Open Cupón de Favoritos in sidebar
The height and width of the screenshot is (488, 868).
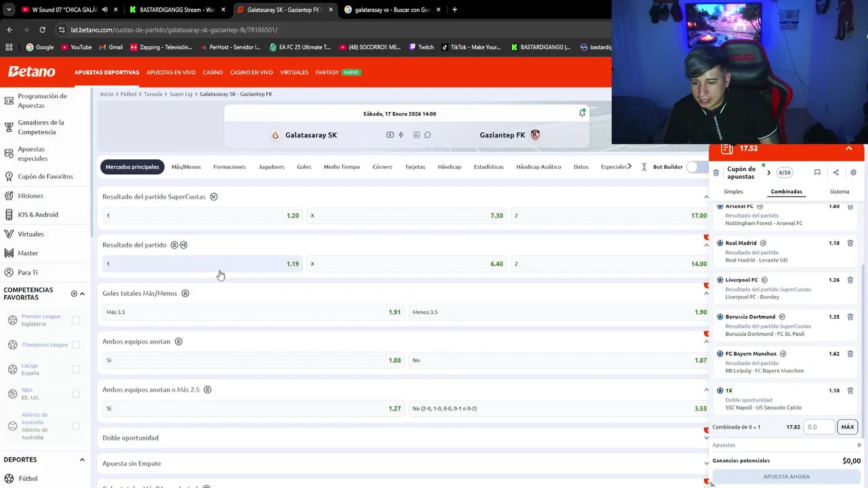[x=45, y=176]
